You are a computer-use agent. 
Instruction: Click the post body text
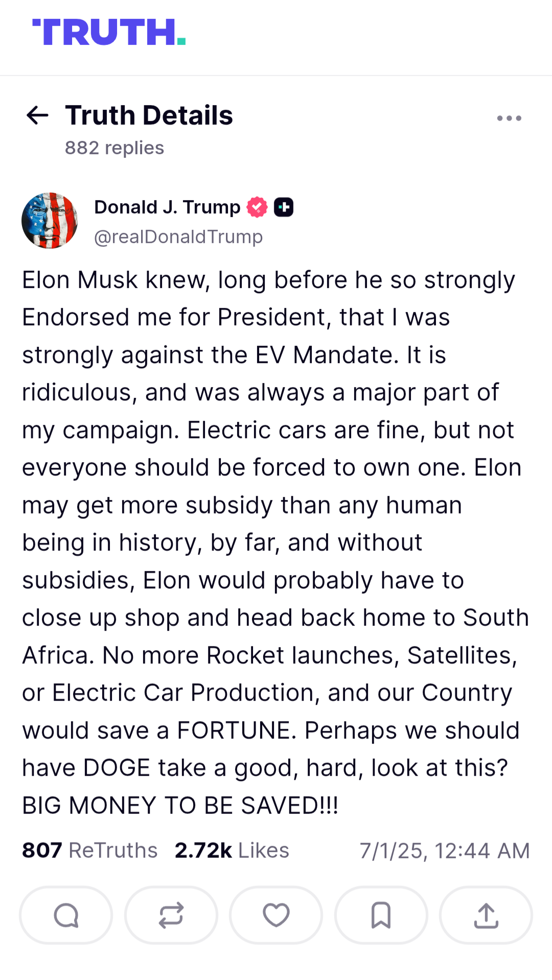pyautogui.click(x=276, y=543)
